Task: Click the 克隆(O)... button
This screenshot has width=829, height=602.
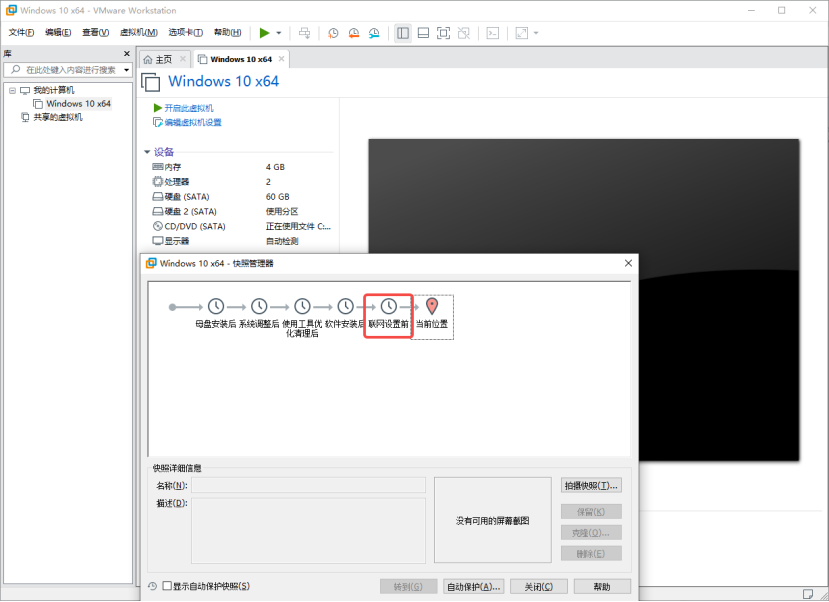Action: [x=591, y=533]
